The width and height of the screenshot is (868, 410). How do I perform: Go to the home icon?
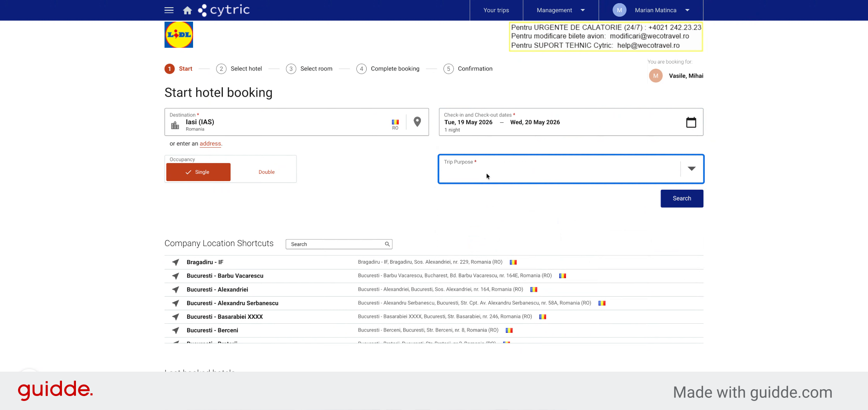coord(188,10)
